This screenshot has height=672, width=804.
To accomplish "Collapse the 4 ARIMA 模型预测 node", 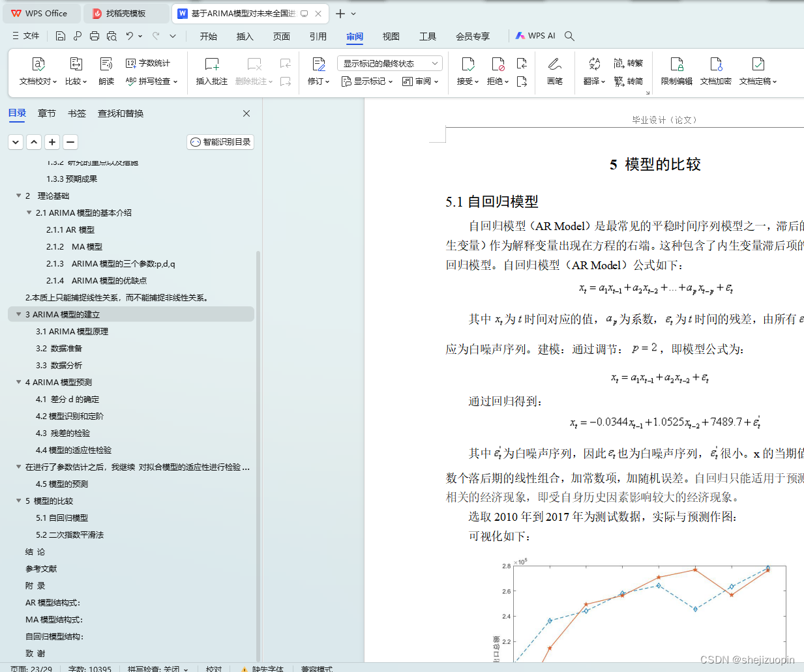I will pyautogui.click(x=18, y=382).
